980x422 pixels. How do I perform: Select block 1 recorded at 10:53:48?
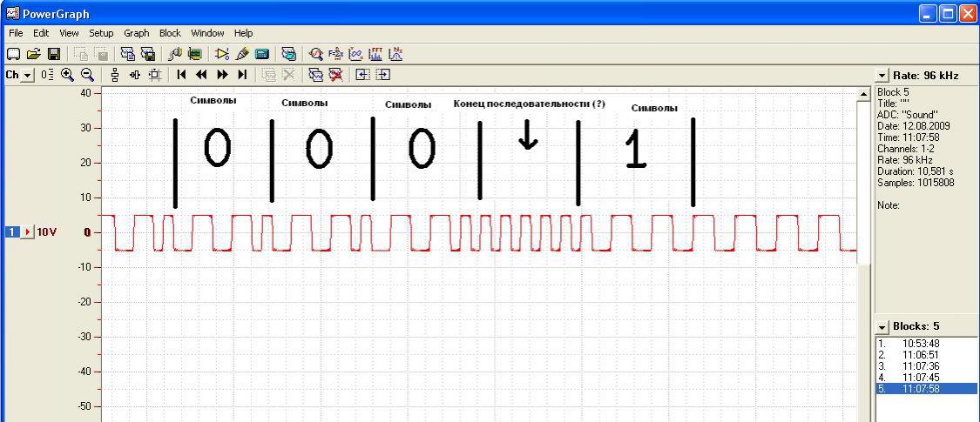920,344
